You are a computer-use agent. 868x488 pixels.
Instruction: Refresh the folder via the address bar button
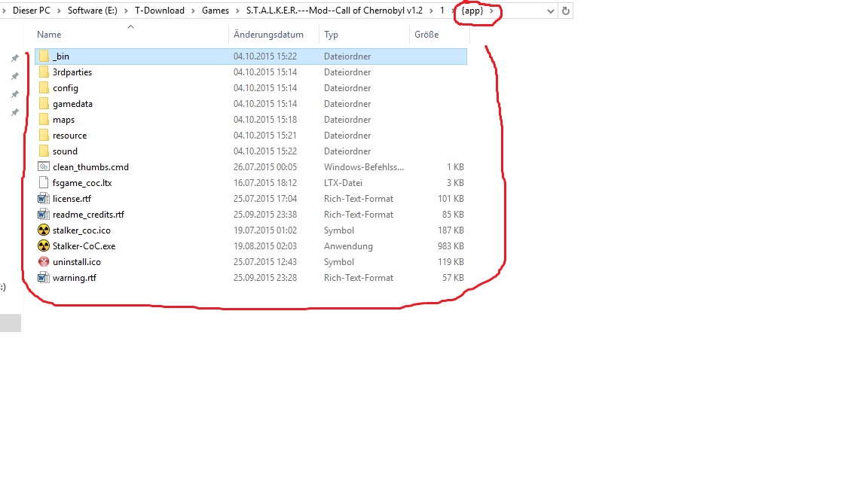(x=565, y=11)
